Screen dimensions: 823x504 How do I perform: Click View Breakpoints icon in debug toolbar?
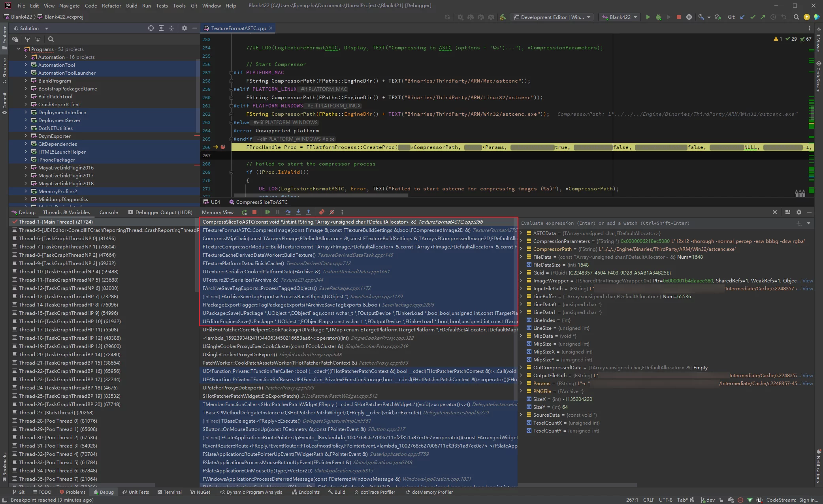322,212
